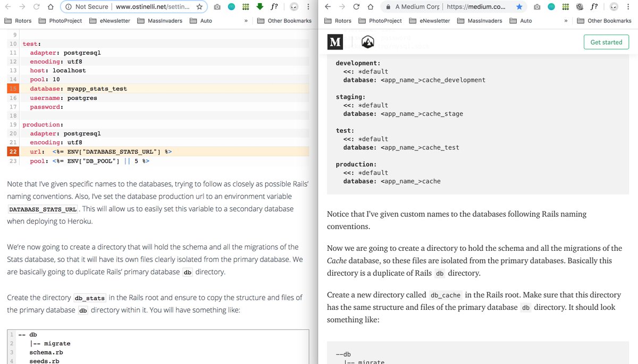The height and width of the screenshot is (364, 638).
Task: Open green grid extension in Medium window
Action: [565, 7]
